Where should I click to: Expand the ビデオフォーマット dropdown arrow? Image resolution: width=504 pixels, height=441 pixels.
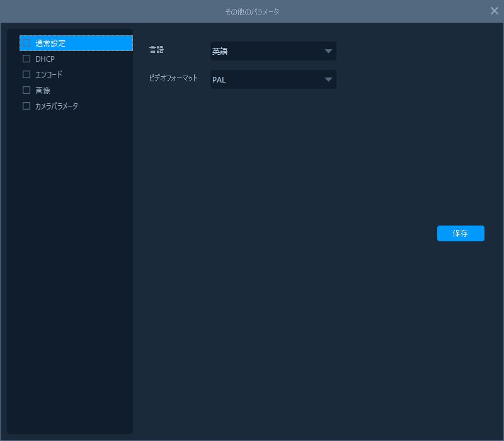(328, 80)
